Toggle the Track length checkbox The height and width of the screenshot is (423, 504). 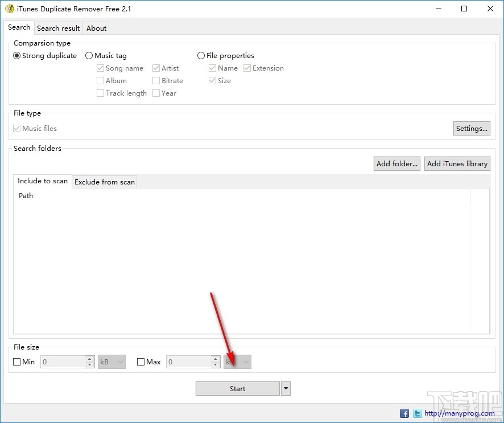coord(100,93)
